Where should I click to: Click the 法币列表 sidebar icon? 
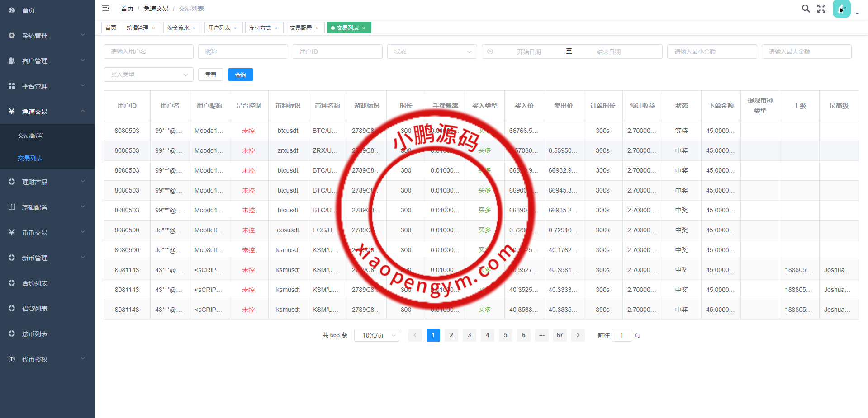pos(12,333)
